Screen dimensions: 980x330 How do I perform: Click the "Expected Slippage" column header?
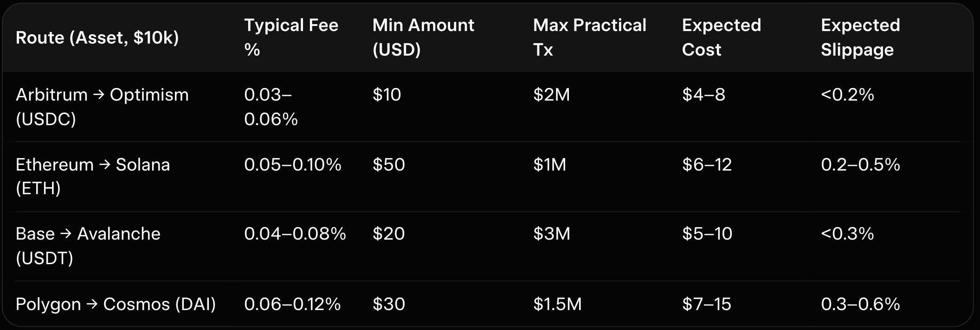[x=860, y=38]
